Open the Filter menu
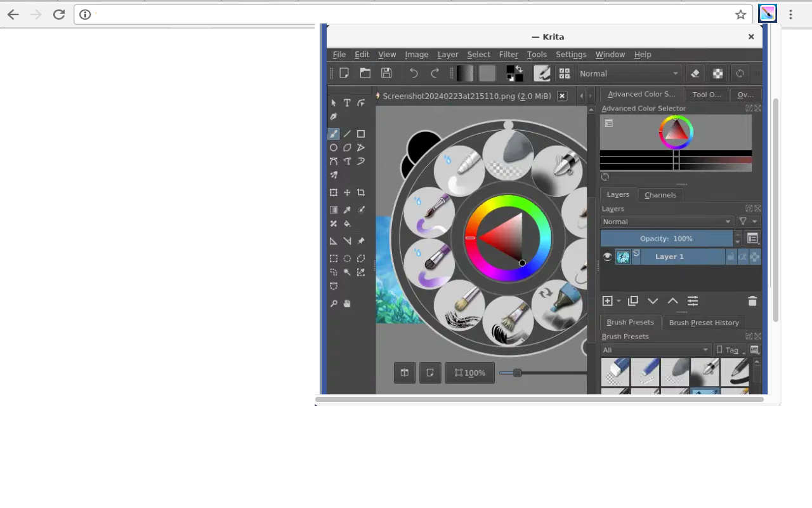 508,55
